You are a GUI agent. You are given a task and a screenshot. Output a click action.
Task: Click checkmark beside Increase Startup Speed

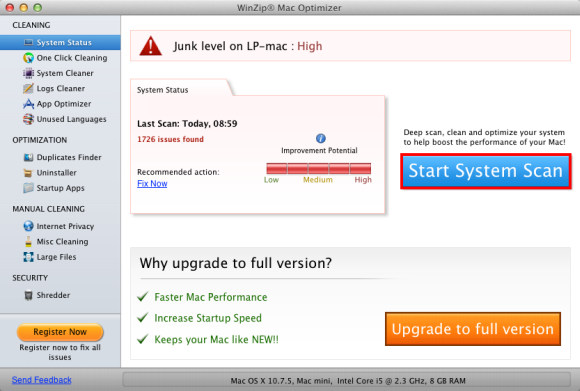[x=143, y=317]
